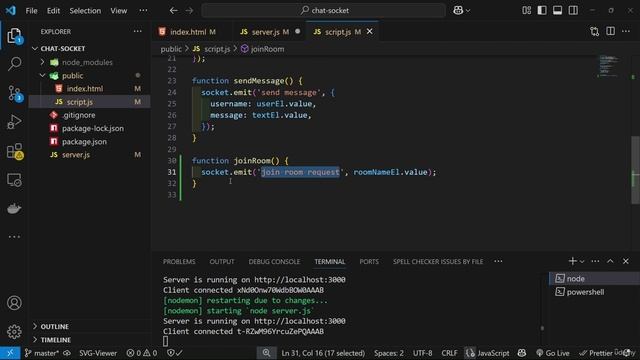Open the Remote Explorer view
The image size is (640, 360).
pos(14,180)
